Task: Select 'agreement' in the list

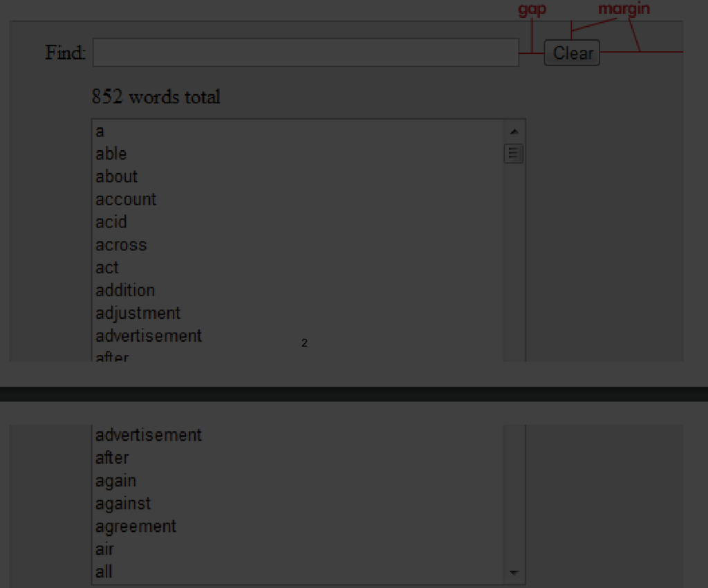Action: point(136,526)
